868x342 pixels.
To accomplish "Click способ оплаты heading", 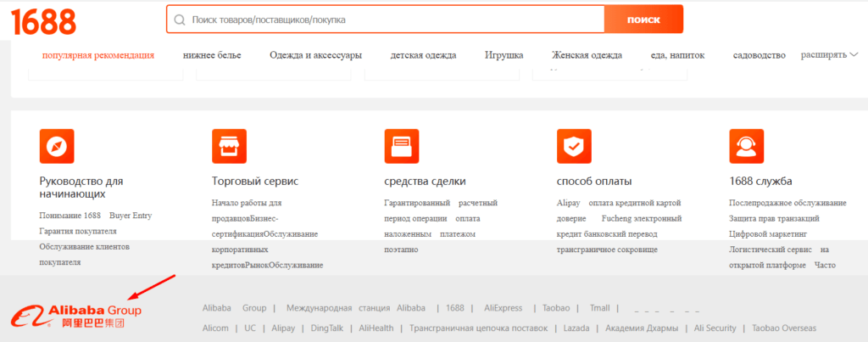I will [x=594, y=182].
